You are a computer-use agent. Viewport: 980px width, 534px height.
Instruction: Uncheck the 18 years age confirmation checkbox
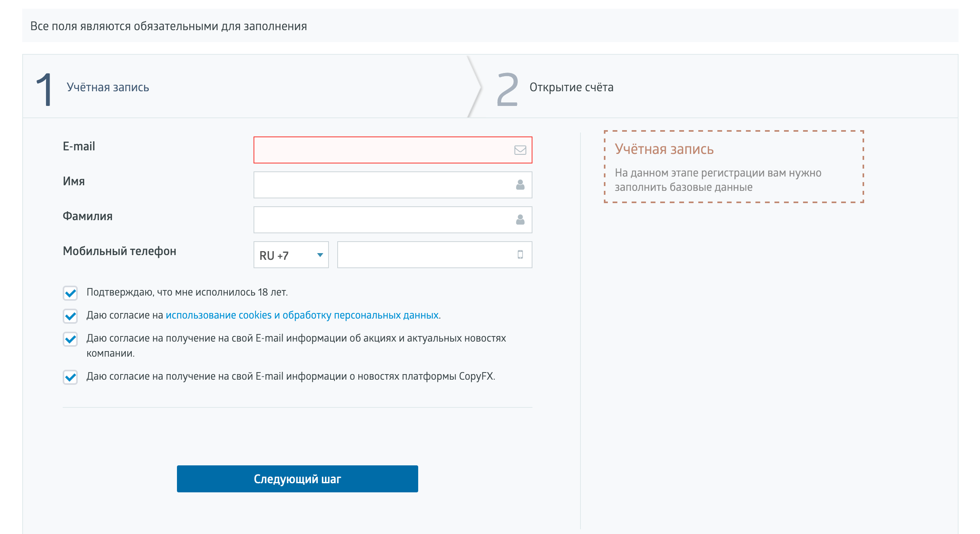[x=70, y=293]
